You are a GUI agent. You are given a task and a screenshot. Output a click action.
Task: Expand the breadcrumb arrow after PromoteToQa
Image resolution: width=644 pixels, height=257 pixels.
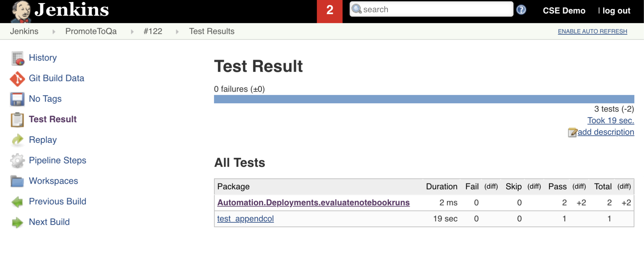pyautogui.click(x=132, y=32)
